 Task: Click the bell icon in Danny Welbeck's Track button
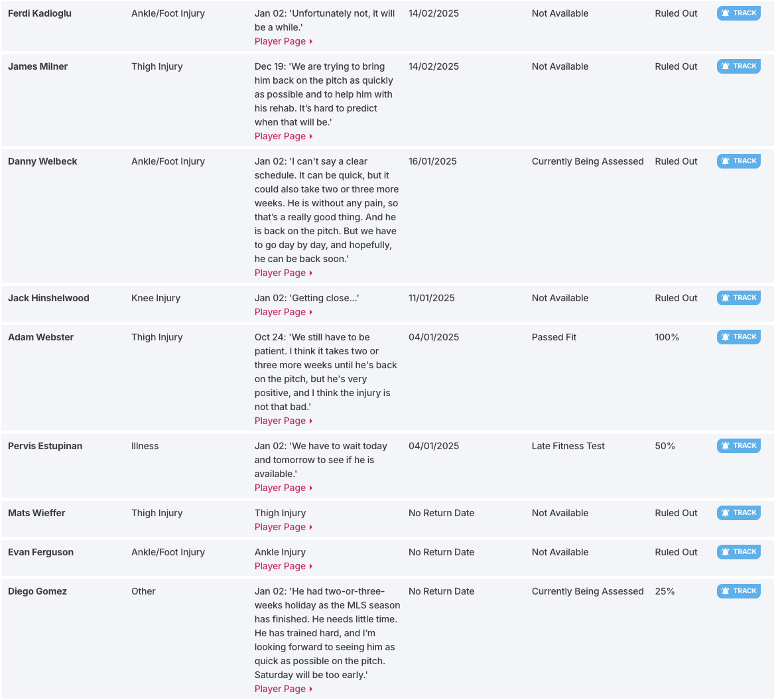tap(725, 161)
